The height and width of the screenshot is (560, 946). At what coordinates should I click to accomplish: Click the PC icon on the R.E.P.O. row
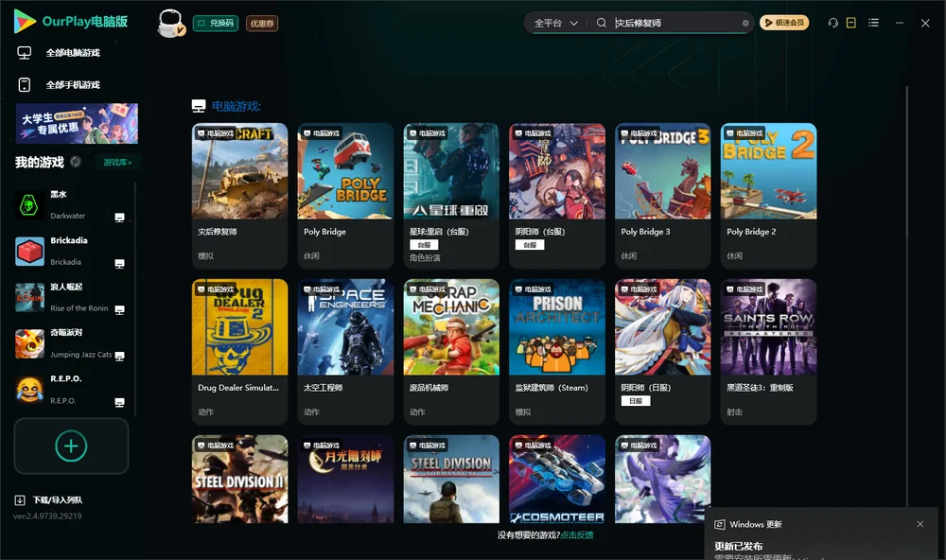pyautogui.click(x=119, y=403)
